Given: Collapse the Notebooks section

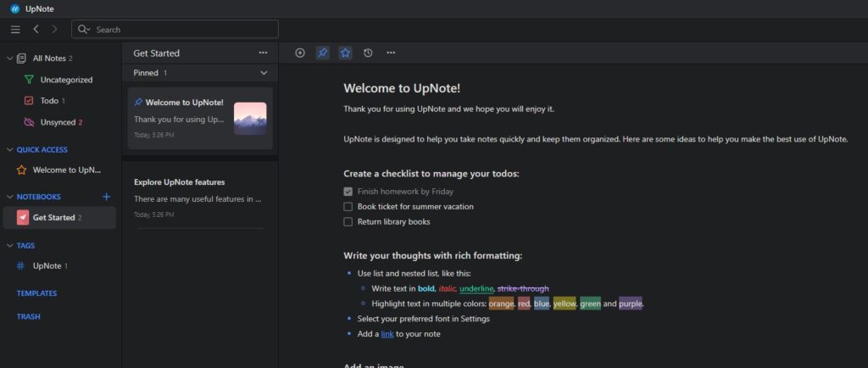Looking at the screenshot, I should tap(9, 197).
